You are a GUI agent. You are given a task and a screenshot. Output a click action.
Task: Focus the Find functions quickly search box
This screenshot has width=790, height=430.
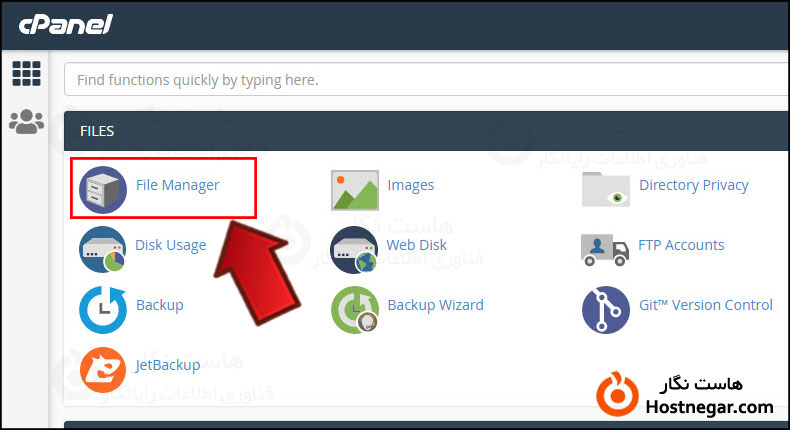tap(426, 80)
